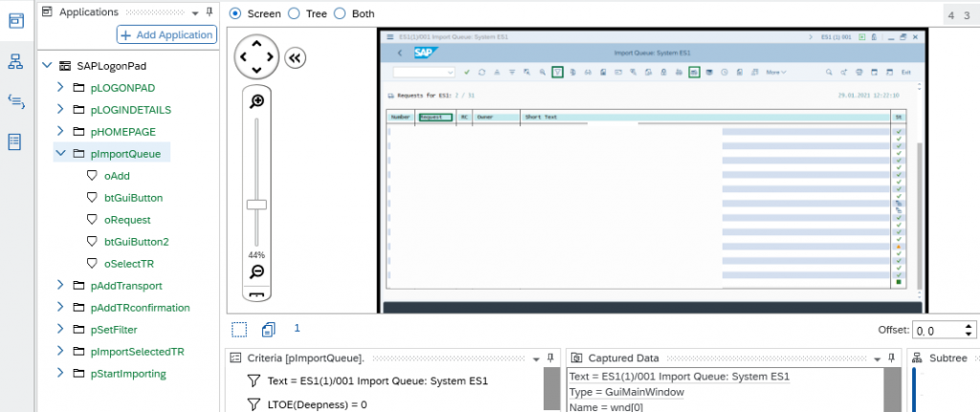Collapse the pImportQueue page node
Image resolution: width=980 pixels, height=412 pixels.
[x=60, y=153]
